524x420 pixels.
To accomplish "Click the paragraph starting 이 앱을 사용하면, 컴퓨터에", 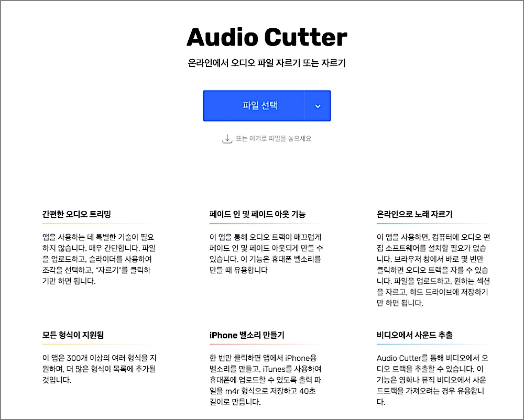I will pos(433,270).
